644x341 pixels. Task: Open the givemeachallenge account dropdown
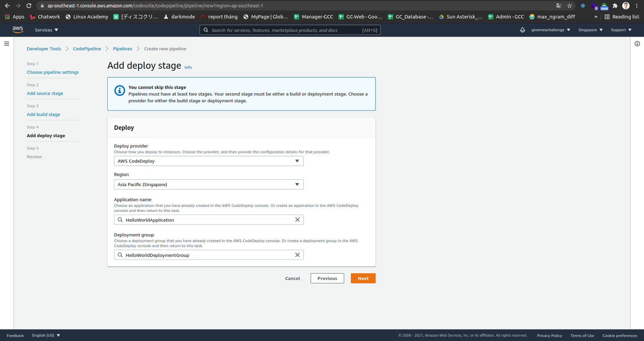point(551,30)
